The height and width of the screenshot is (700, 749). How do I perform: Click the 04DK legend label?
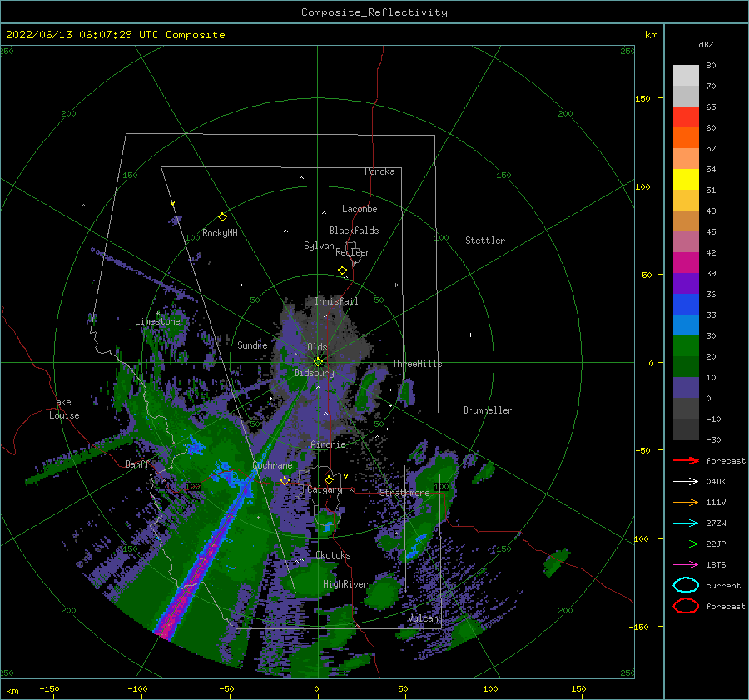pos(716,482)
